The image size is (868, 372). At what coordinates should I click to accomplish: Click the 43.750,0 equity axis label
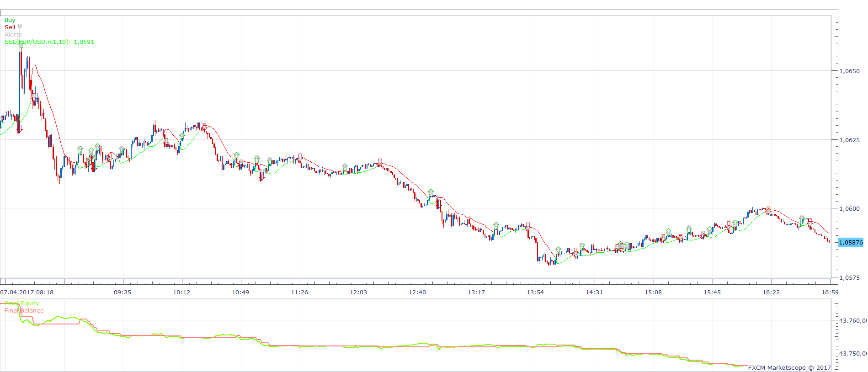tap(853, 354)
